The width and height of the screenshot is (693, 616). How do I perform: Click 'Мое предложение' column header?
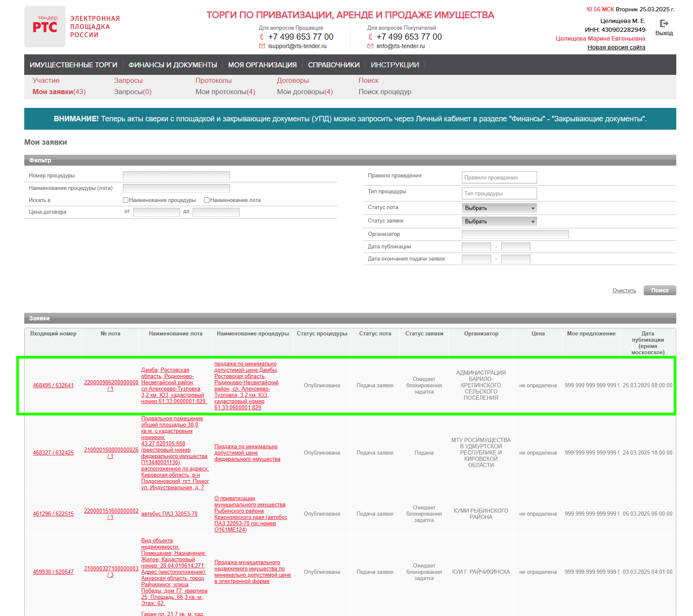591,334
